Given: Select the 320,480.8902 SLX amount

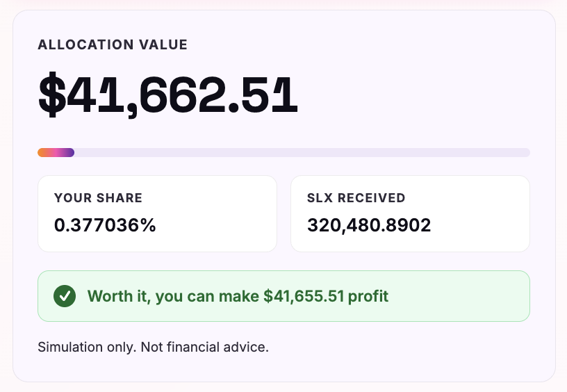Looking at the screenshot, I should 369,225.
